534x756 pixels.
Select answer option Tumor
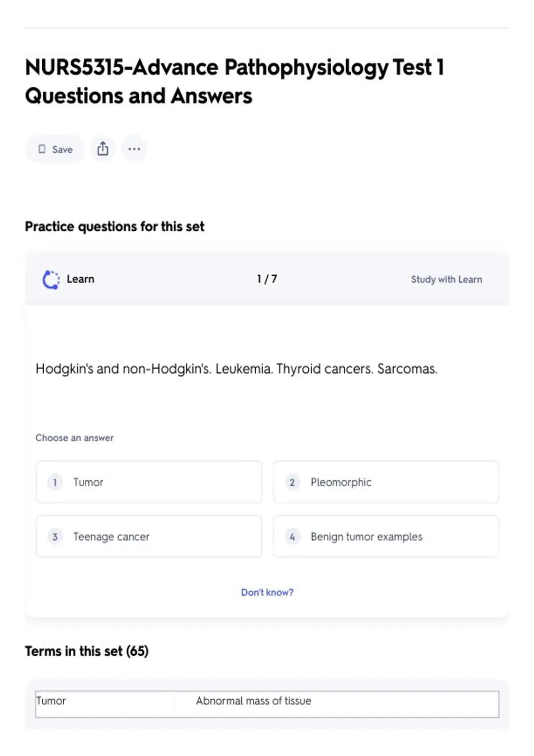click(x=149, y=482)
